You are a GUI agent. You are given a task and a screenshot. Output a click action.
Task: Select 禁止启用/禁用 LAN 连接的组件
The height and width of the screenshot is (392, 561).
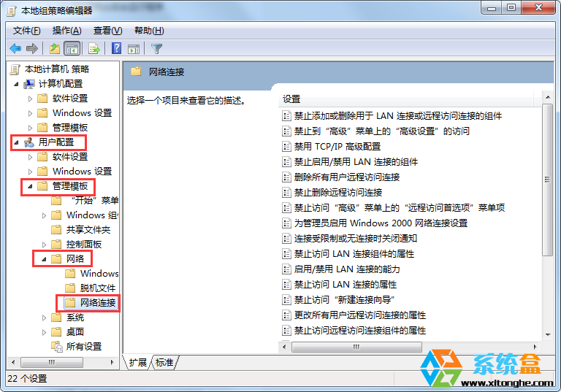(x=356, y=162)
